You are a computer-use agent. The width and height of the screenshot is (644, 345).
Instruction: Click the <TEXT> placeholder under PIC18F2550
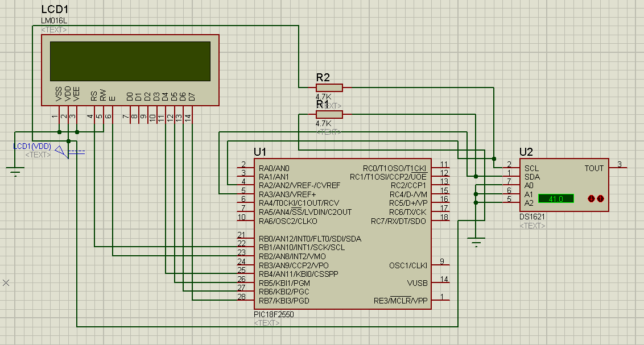(266, 323)
